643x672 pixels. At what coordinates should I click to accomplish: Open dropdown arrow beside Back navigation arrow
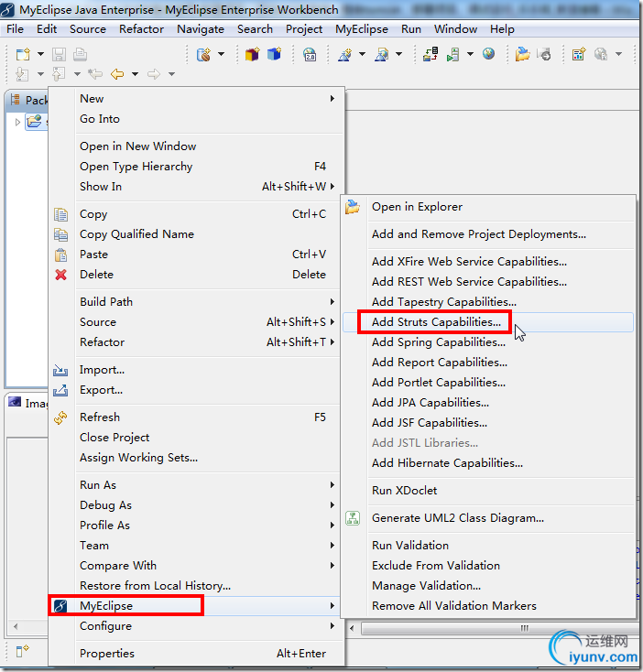click(135, 74)
